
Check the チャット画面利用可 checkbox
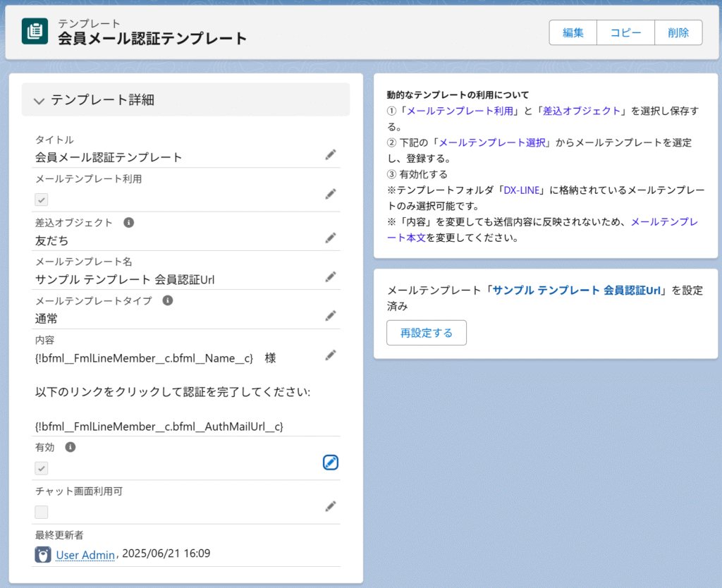(42, 512)
